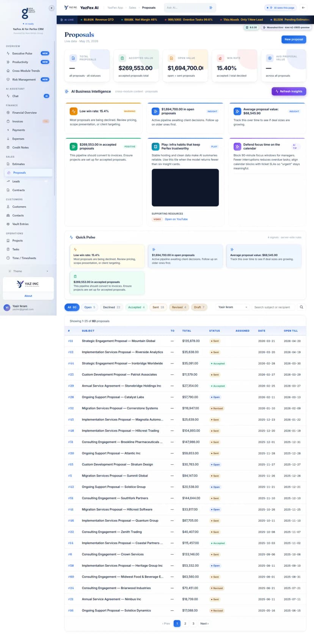Viewport: 314px width, 644px height.
Task: Expand the Theme selector in the sidebar
Action: tap(28, 271)
